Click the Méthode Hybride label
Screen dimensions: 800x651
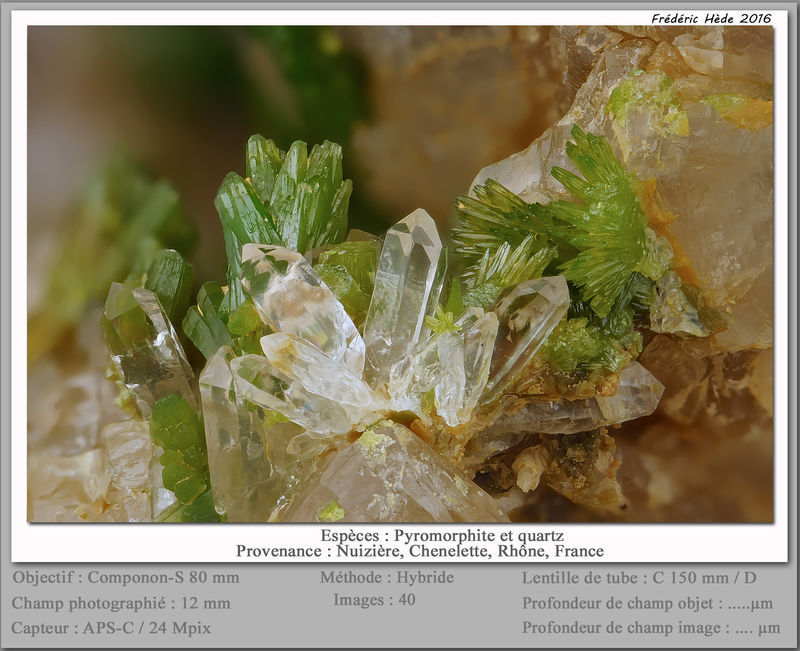[x=387, y=577]
